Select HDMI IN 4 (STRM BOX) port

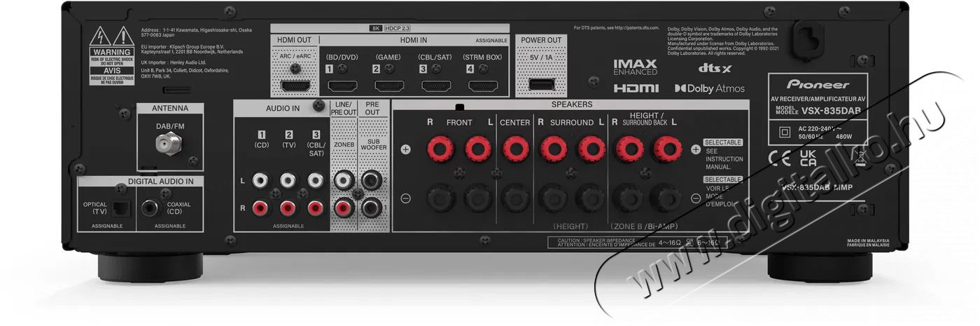[483, 87]
